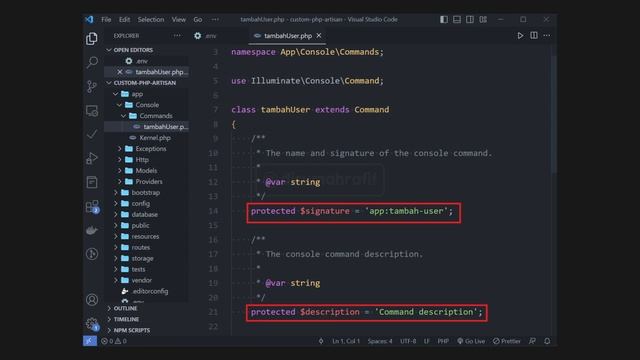Click Go Live in status bar
The height and width of the screenshot is (360, 640).
[x=471, y=341]
